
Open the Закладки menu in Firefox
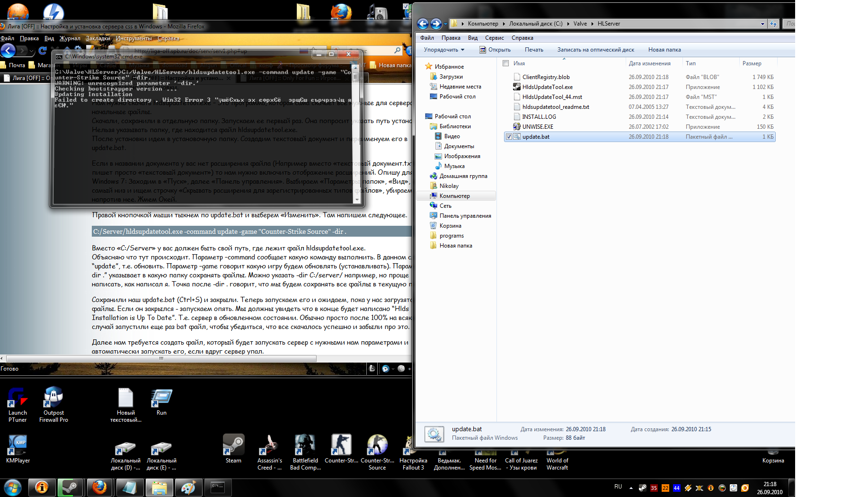click(98, 38)
